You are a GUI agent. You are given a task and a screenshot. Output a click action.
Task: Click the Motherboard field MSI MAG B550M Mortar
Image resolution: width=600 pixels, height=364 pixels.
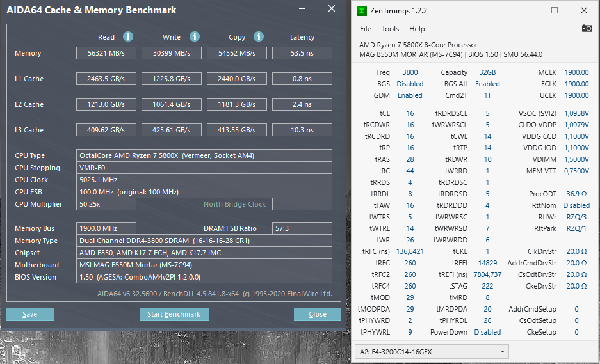(204, 265)
